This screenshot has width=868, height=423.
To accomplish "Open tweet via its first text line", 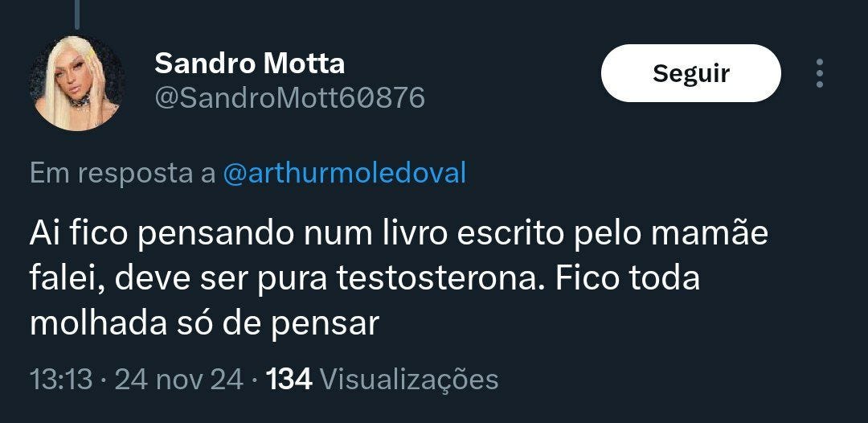I will click(x=399, y=234).
